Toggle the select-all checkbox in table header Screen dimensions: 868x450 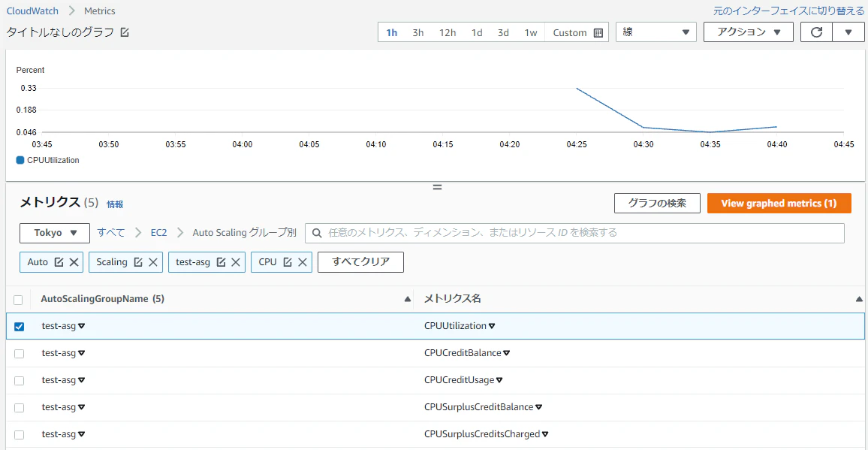(x=18, y=300)
